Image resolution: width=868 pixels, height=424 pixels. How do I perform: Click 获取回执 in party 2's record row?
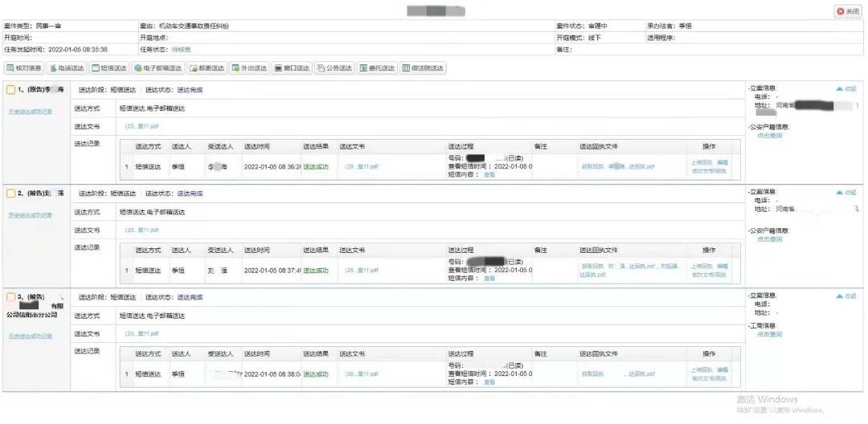592,267
